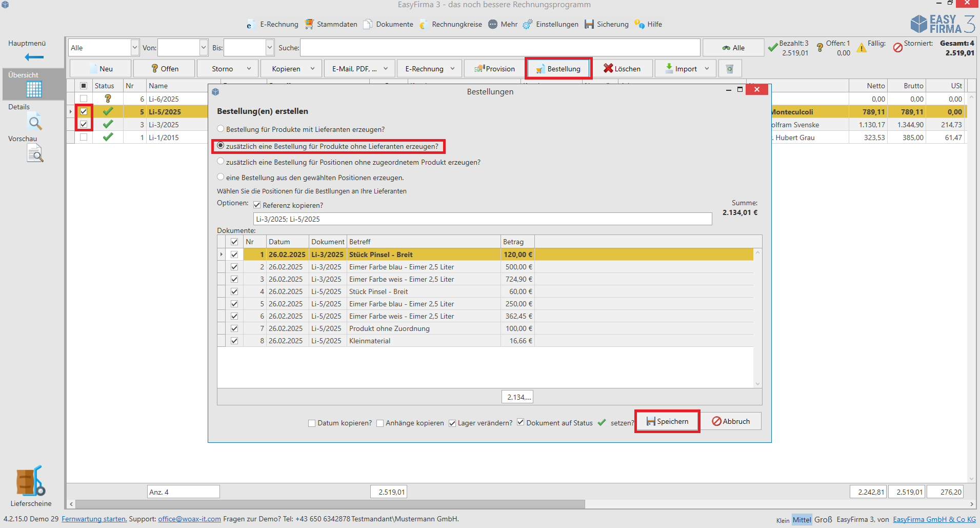Click Alle filter reset button
Screen dimensions: 980x528
click(733, 48)
